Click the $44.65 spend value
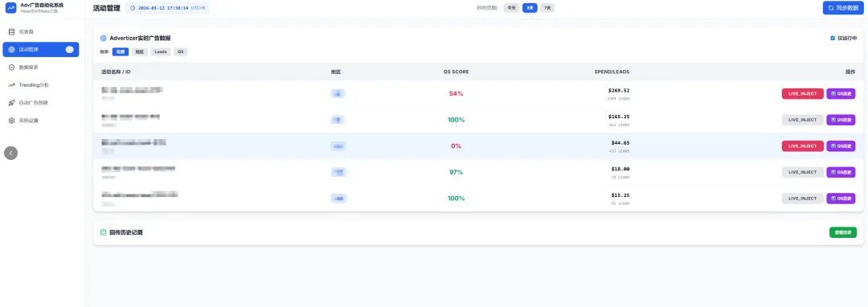868x307 pixels. [x=620, y=143]
